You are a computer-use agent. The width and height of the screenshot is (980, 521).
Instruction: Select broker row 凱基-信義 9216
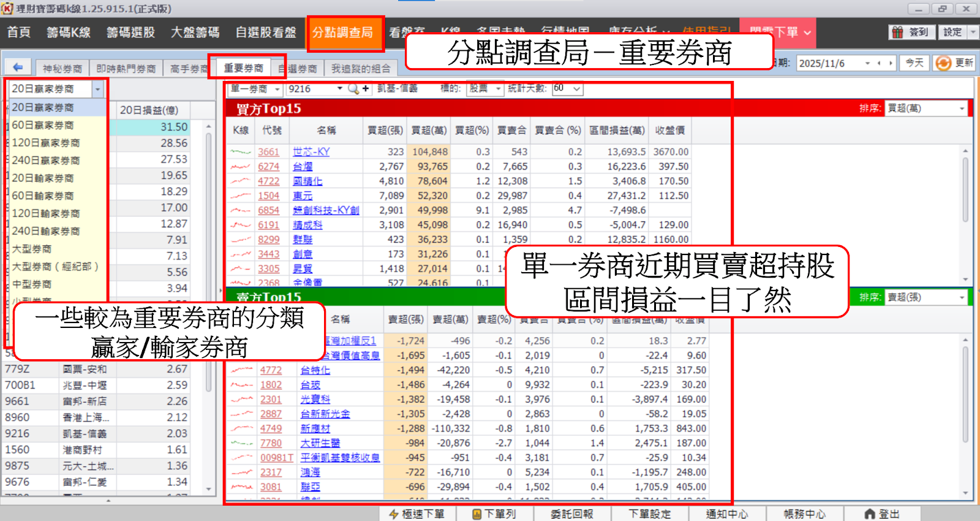point(97,434)
